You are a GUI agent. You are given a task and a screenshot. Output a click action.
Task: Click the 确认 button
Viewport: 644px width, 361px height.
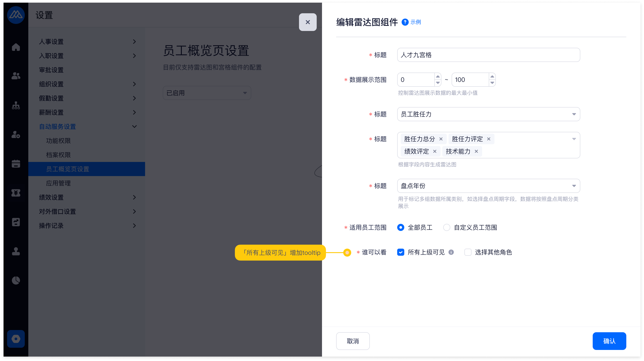pos(609,341)
